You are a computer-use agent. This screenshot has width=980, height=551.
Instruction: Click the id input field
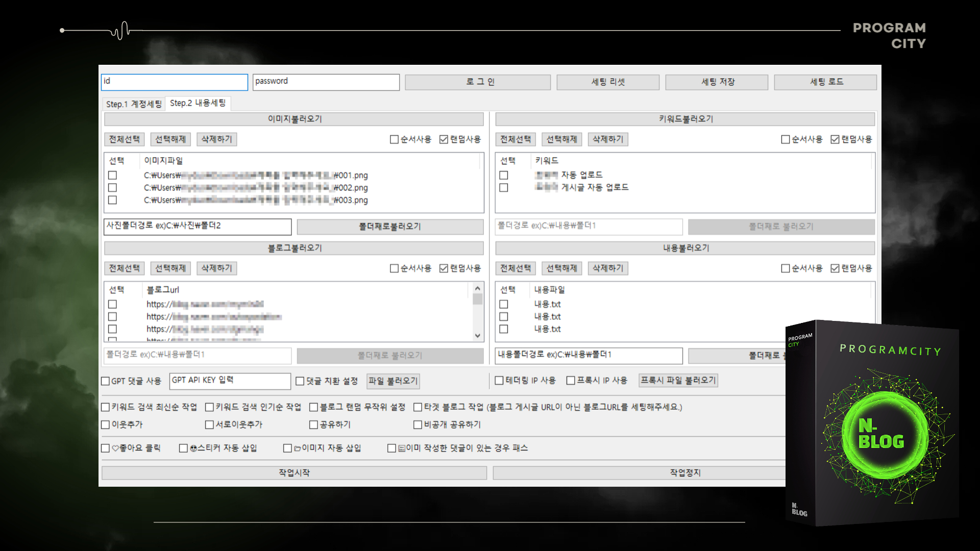[x=175, y=82]
